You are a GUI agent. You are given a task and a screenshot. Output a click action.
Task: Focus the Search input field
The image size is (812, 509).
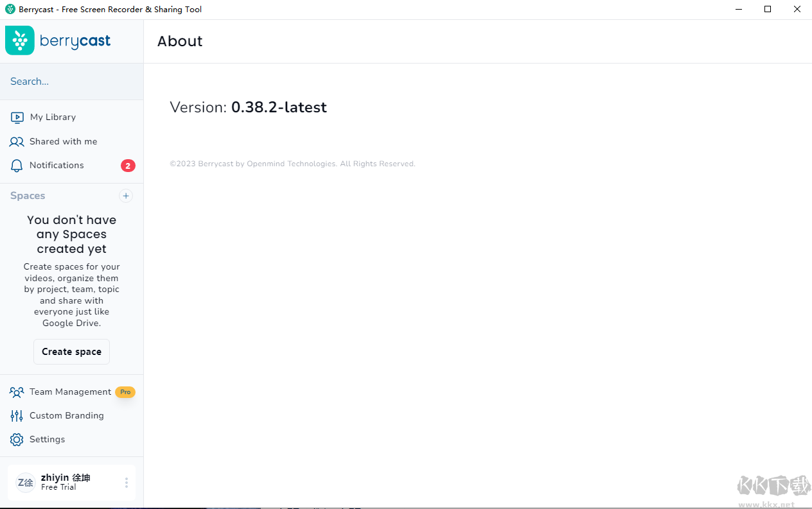[71, 82]
